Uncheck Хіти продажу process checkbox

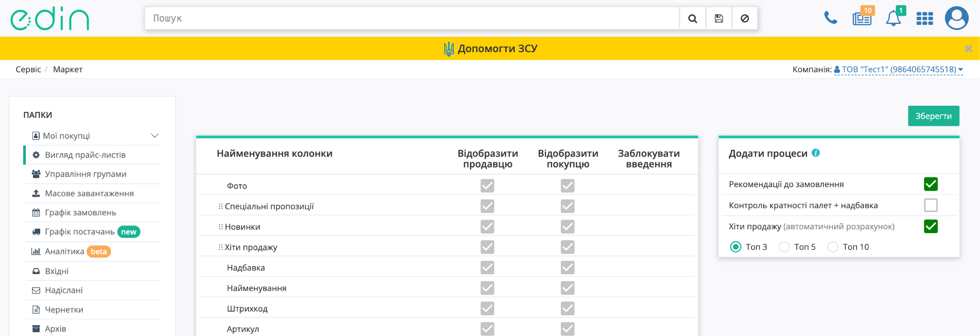[931, 226]
